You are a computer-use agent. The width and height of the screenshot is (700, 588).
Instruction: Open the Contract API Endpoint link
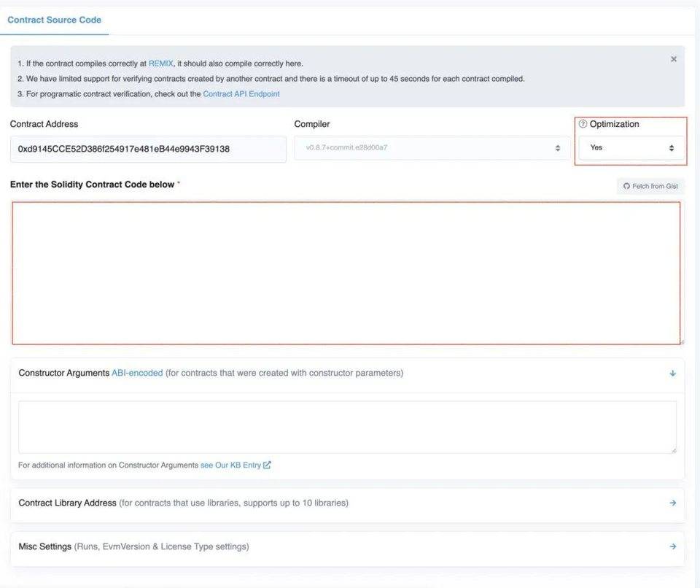pyautogui.click(x=241, y=94)
